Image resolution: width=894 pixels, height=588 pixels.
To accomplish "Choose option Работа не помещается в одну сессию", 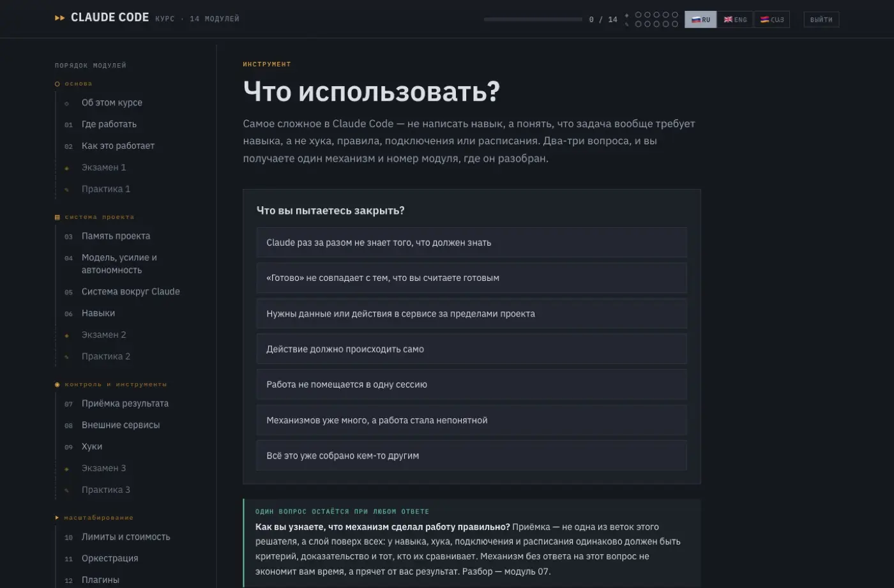I will 471,384.
